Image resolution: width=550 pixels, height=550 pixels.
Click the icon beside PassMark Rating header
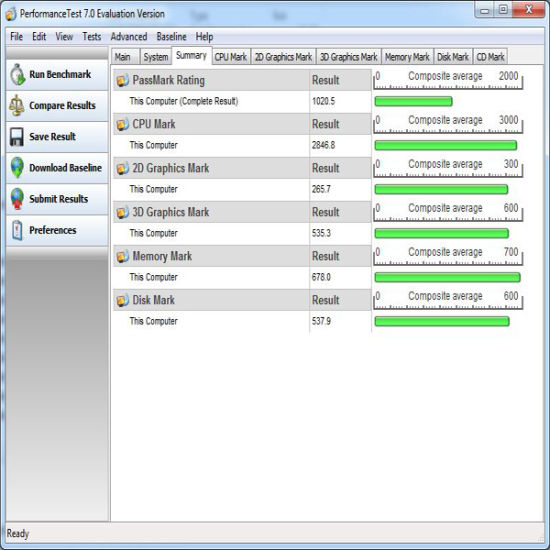tap(122, 81)
